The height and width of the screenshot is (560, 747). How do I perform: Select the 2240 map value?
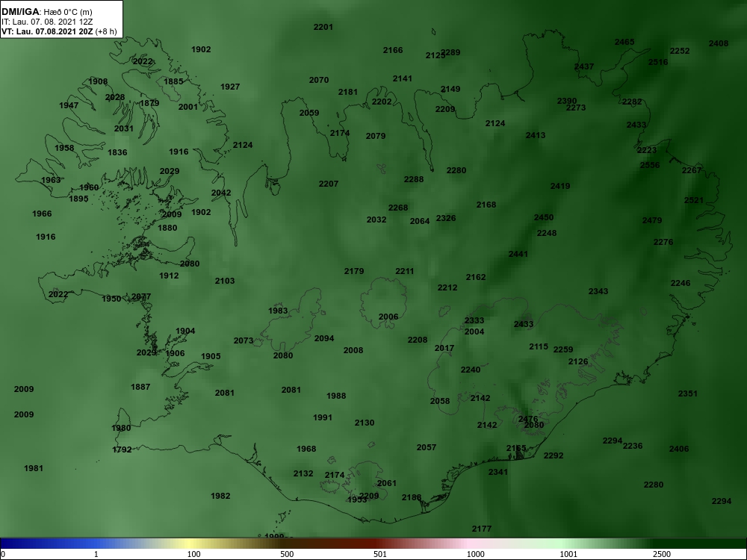(x=470, y=370)
